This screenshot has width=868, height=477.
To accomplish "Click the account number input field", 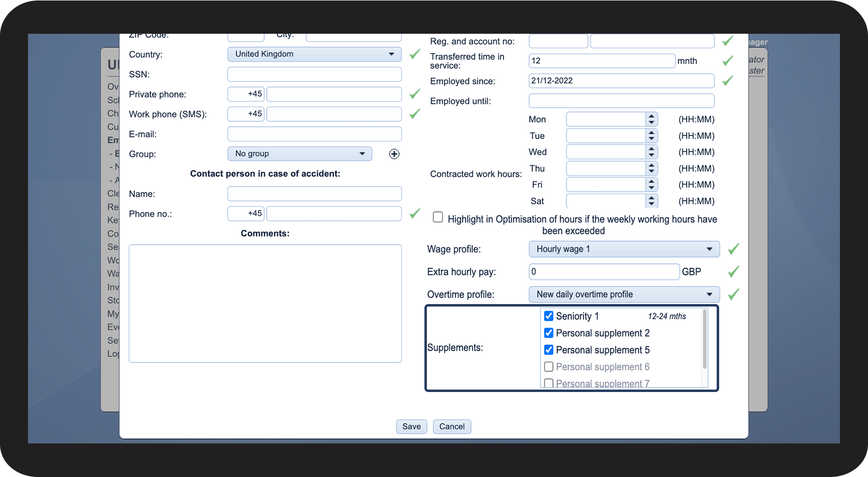I will (x=652, y=41).
